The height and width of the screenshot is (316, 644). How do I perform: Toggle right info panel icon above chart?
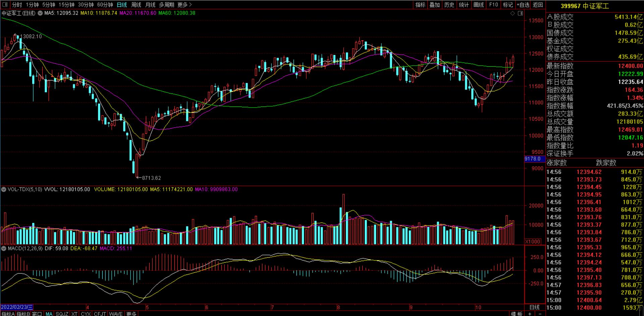pos(520,13)
